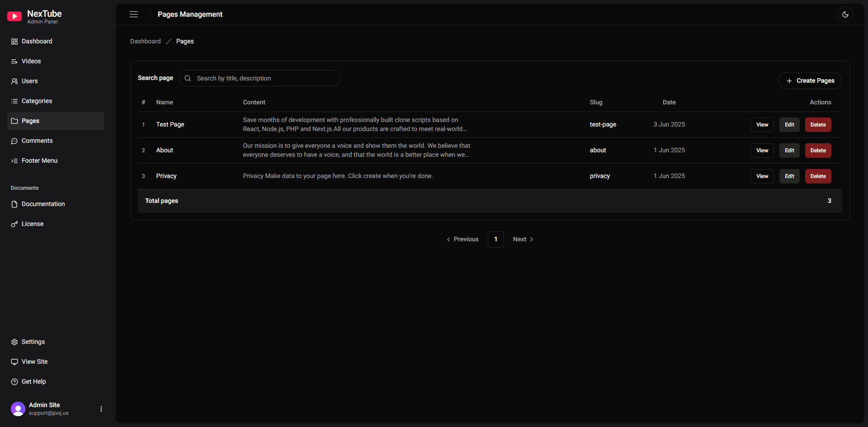Image resolution: width=868 pixels, height=427 pixels.
Task: Open Categories menu item
Action: [x=56, y=101]
